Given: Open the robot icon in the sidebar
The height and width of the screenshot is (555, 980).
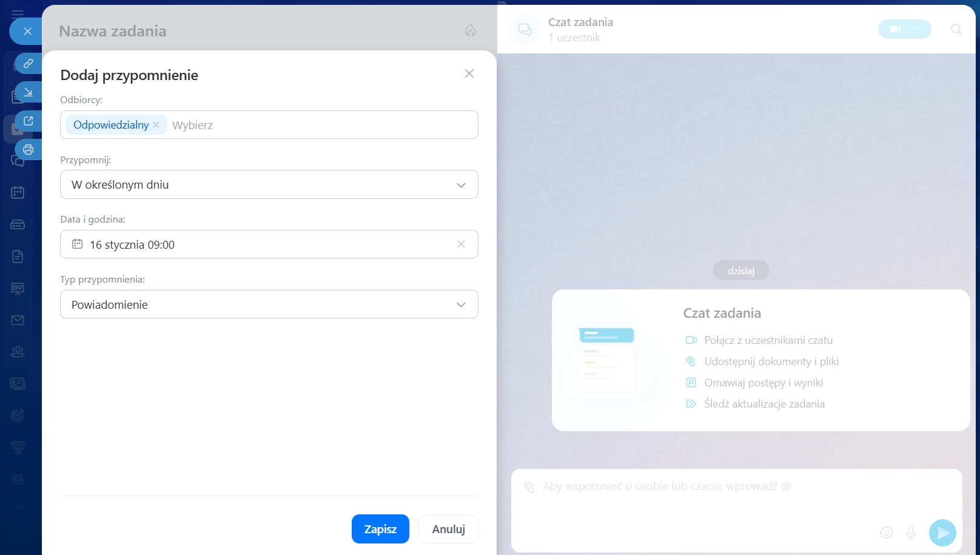Looking at the screenshot, I should pyautogui.click(x=18, y=479).
